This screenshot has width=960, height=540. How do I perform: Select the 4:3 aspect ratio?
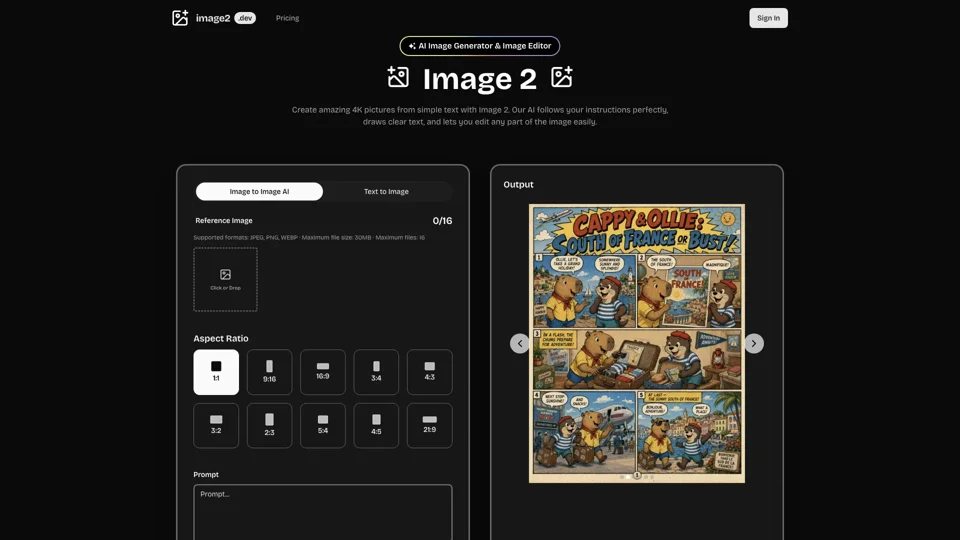pyautogui.click(x=430, y=372)
